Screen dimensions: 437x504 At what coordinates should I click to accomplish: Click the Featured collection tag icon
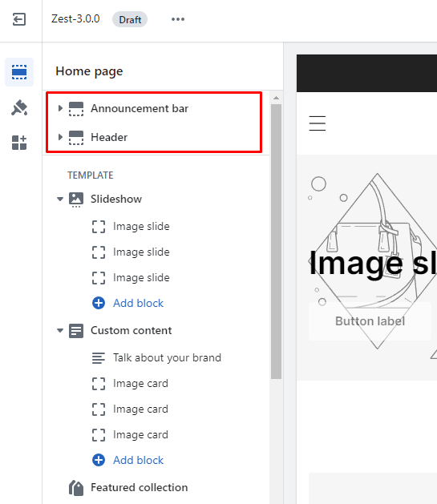click(x=76, y=488)
